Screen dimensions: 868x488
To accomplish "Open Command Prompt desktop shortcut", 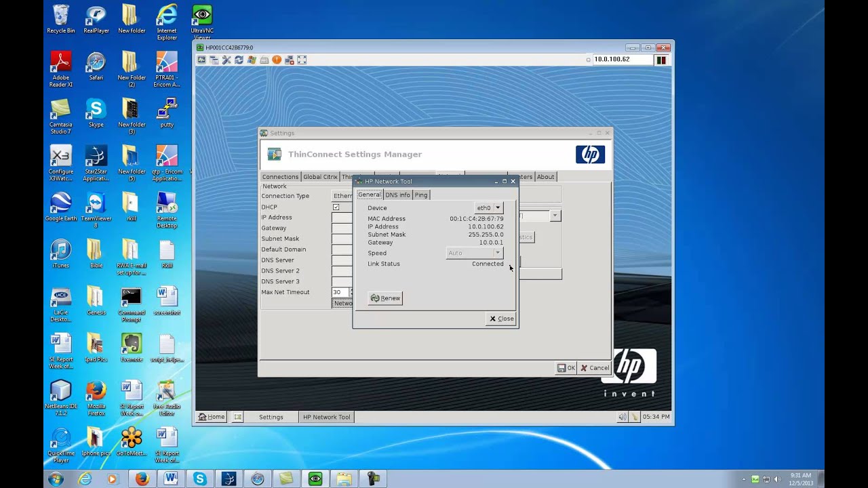I will click(x=132, y=304).
